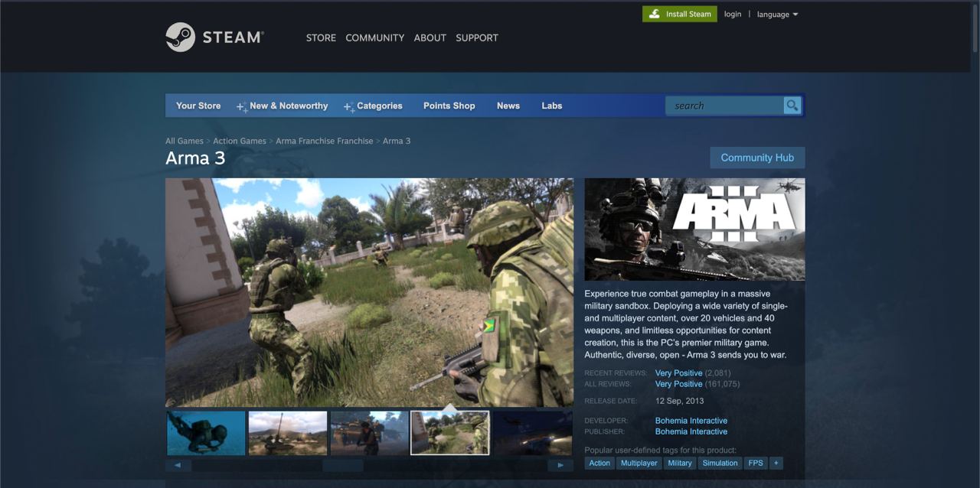Click the Install Steam button

680,14
